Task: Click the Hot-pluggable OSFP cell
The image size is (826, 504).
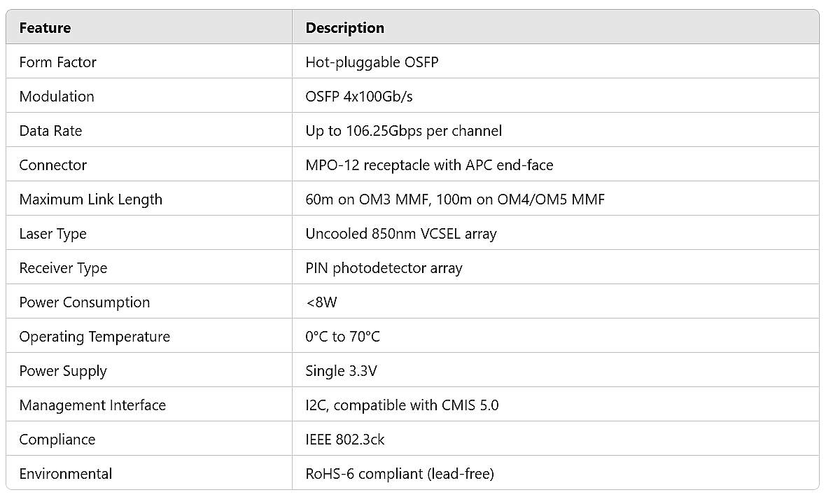Action: (x=372, y=62)
